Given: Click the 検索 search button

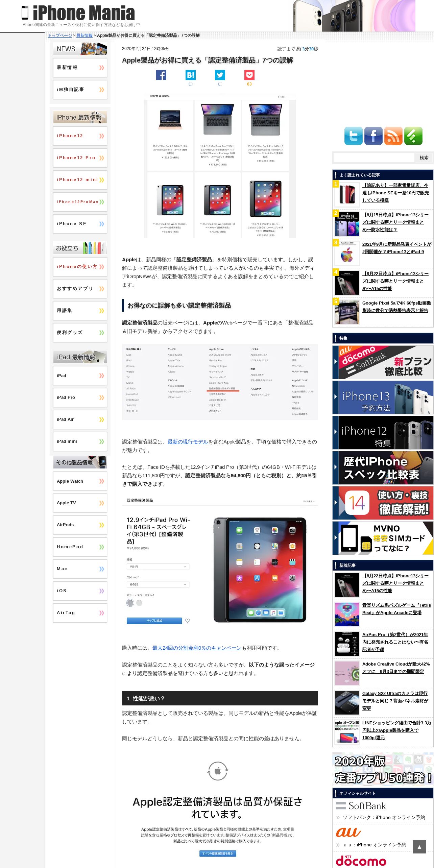Looking at the screenshot, I should point(424,158).
